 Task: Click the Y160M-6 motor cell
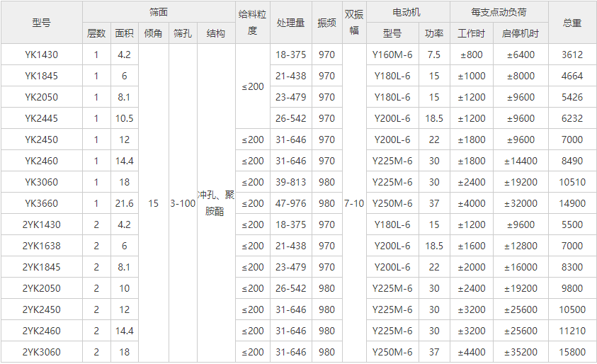(392, 55)
